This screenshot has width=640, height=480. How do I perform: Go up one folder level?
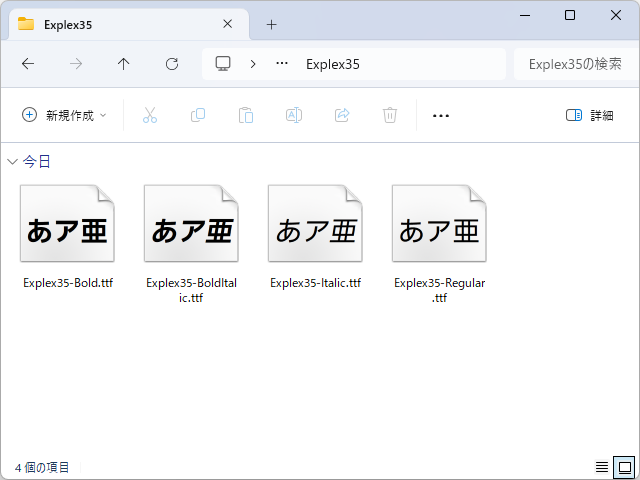click(x=124, y=64)
